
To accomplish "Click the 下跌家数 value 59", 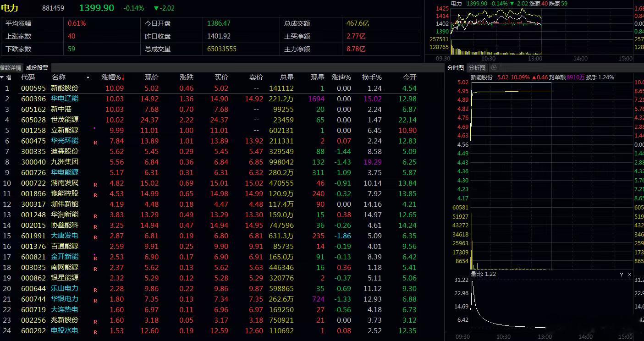I will (72, 49).
